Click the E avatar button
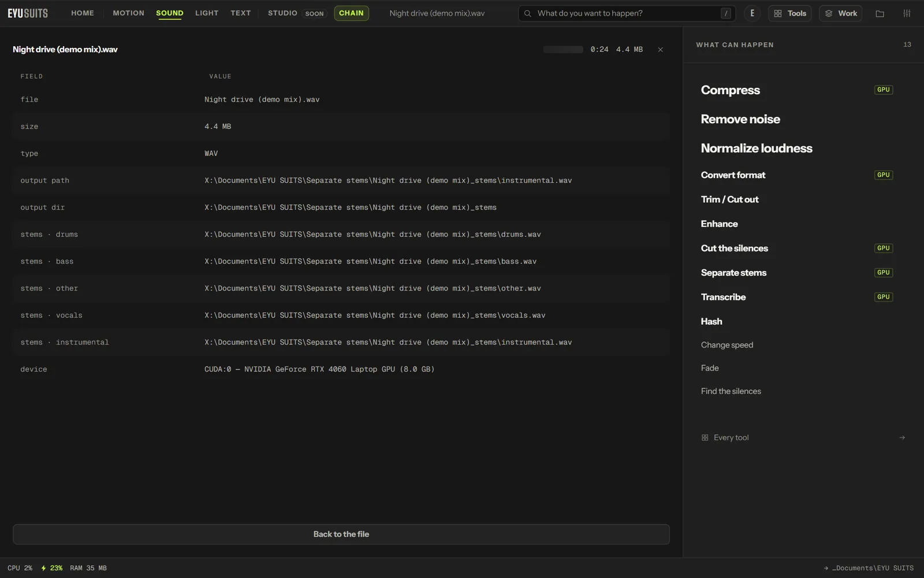This screenshot has height=578, width=924. tap(752, 13)
